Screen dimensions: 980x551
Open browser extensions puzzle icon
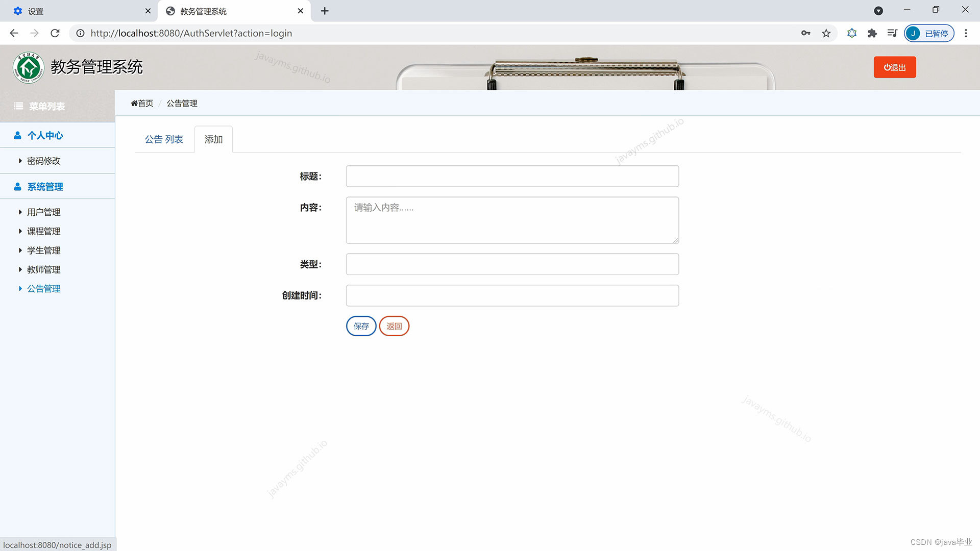[x=872, y=33]
